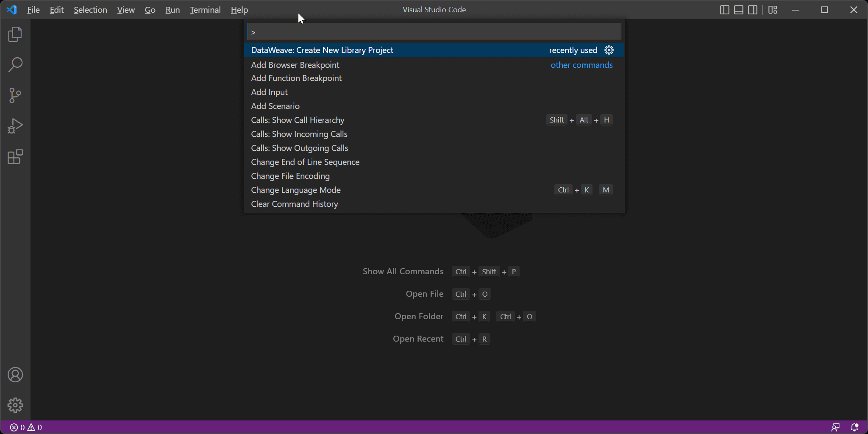The width and height of the screenshot is (868, 434).
Task: Select Calls: Show Outgoing Calls
Action: (434, 148)
